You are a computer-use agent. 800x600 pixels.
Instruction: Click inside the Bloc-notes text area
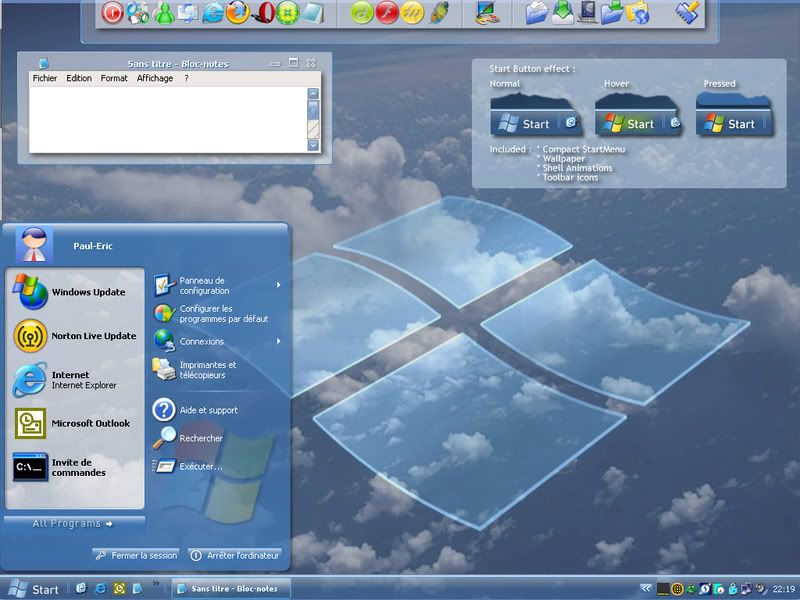(x=168, y=119)
